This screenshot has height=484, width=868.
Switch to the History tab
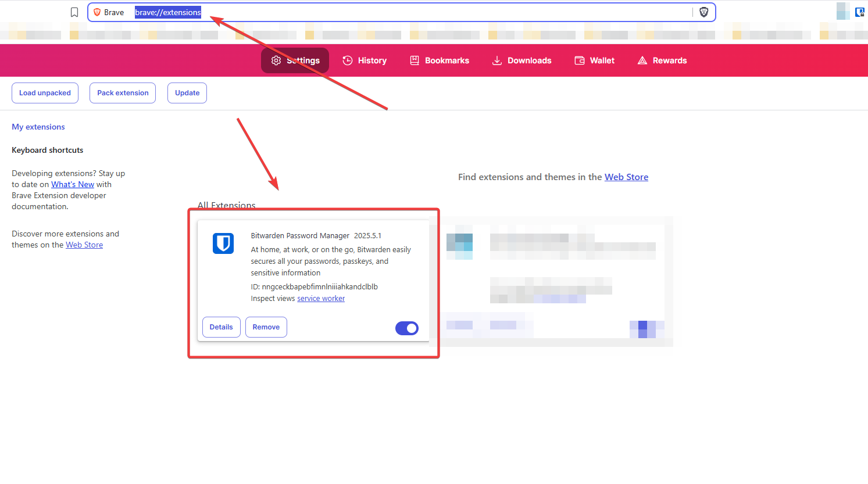pos(365,60)
